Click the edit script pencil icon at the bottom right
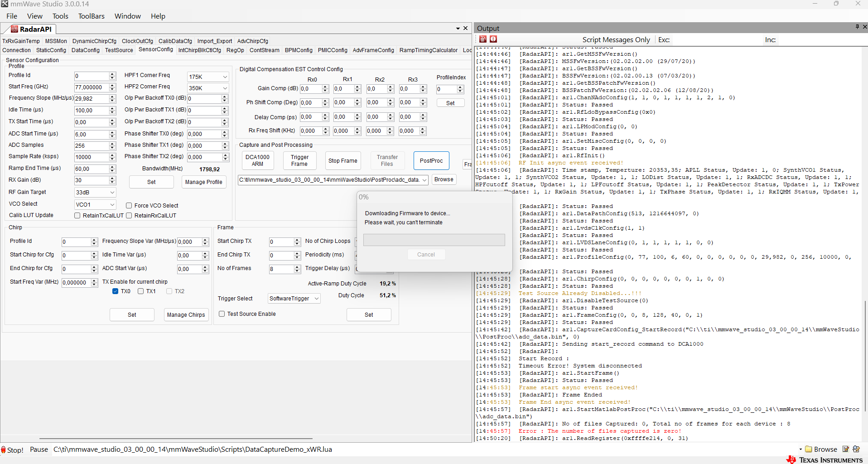 coord(845,449)
